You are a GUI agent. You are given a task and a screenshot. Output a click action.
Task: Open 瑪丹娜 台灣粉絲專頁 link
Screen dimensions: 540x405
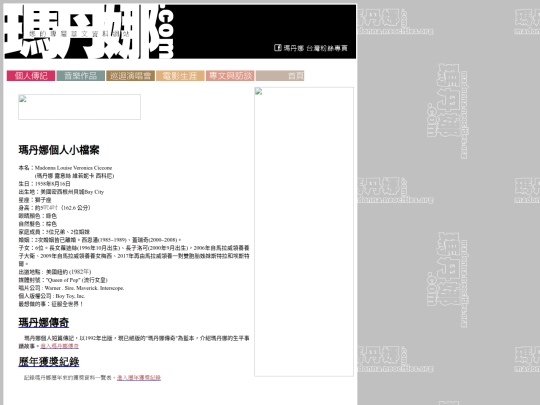[x=315, y=48]
